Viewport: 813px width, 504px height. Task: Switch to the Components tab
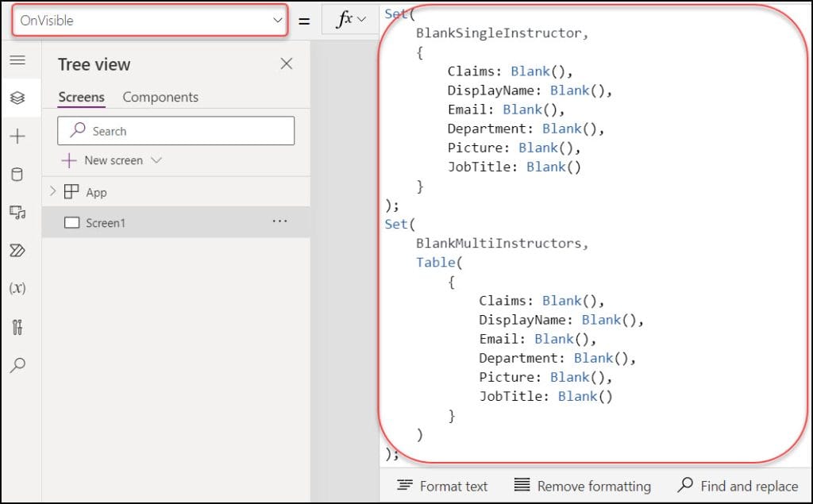pos(160,97)
